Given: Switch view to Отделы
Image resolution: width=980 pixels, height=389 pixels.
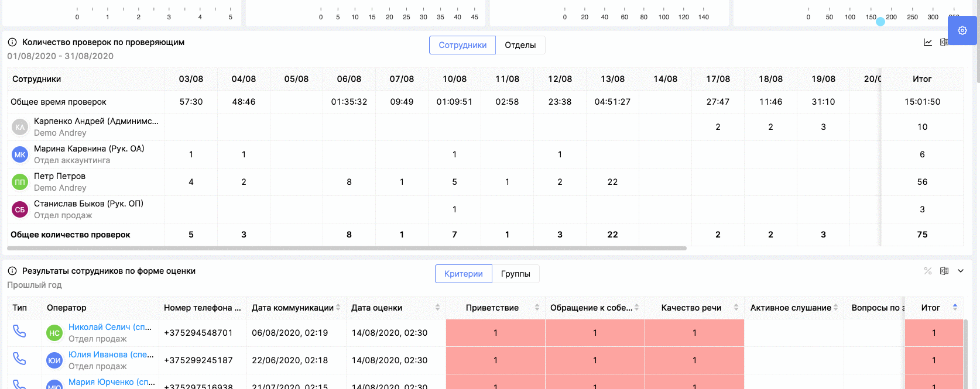Looking at the screenshot, I should tap(520, 45).
